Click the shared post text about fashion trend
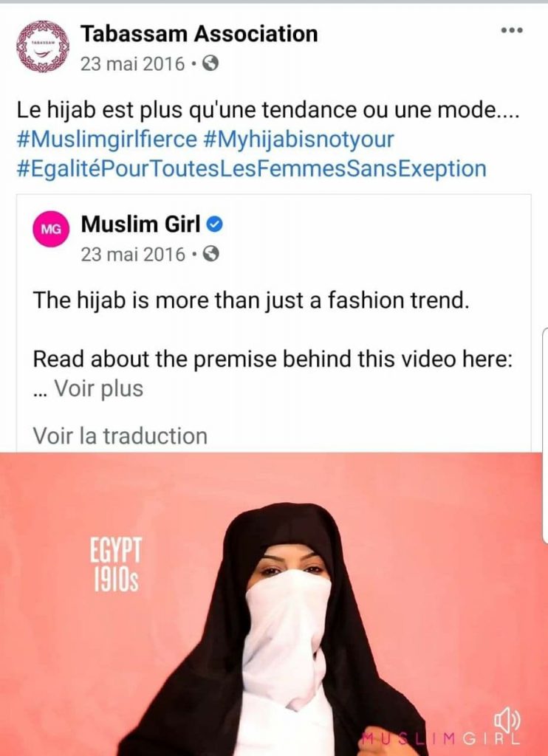The height and width of the screenshot is (756, 548). tap(251, 300)
